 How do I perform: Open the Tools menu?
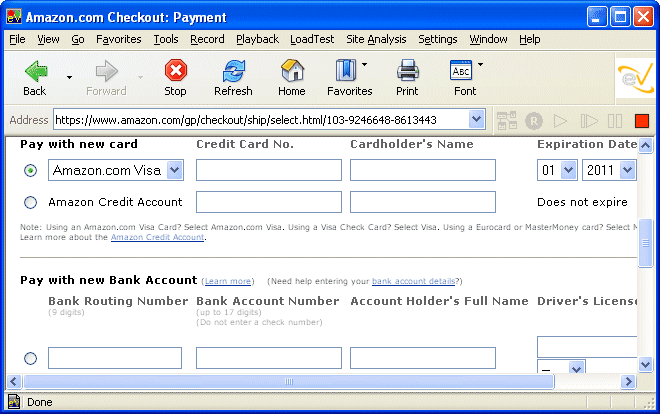[166, 39]
